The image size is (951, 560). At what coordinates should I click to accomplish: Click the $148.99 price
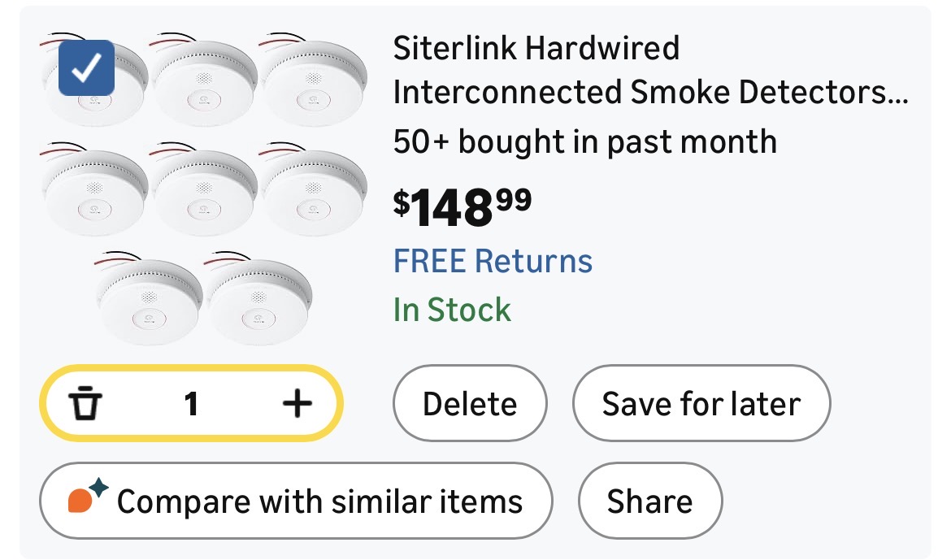click(462, 207)
